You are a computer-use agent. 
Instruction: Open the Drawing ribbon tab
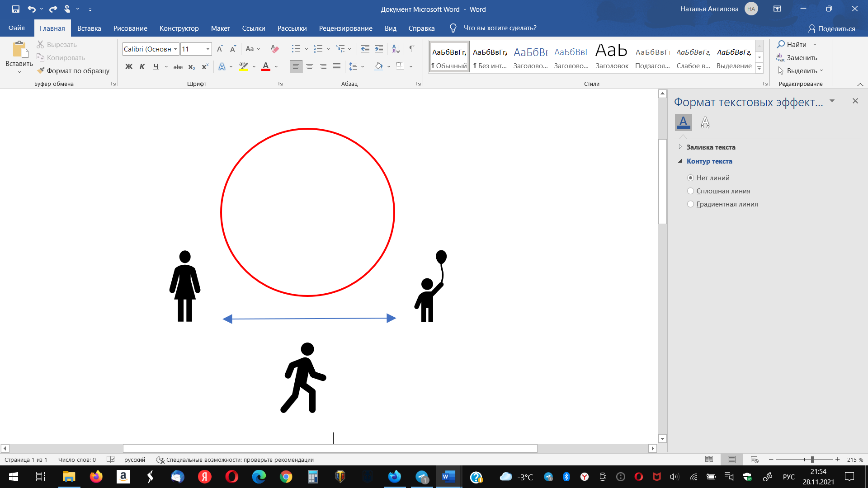[130, 28]
